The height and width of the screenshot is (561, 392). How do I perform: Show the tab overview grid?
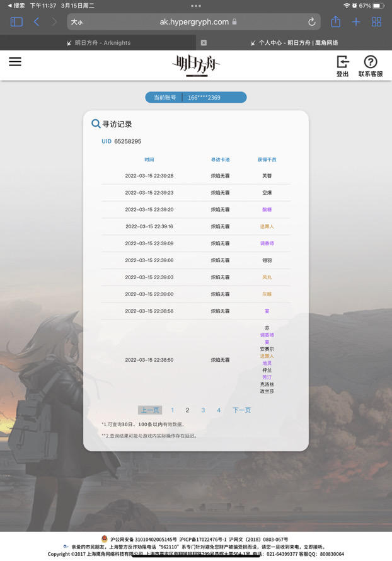(377, 22)
